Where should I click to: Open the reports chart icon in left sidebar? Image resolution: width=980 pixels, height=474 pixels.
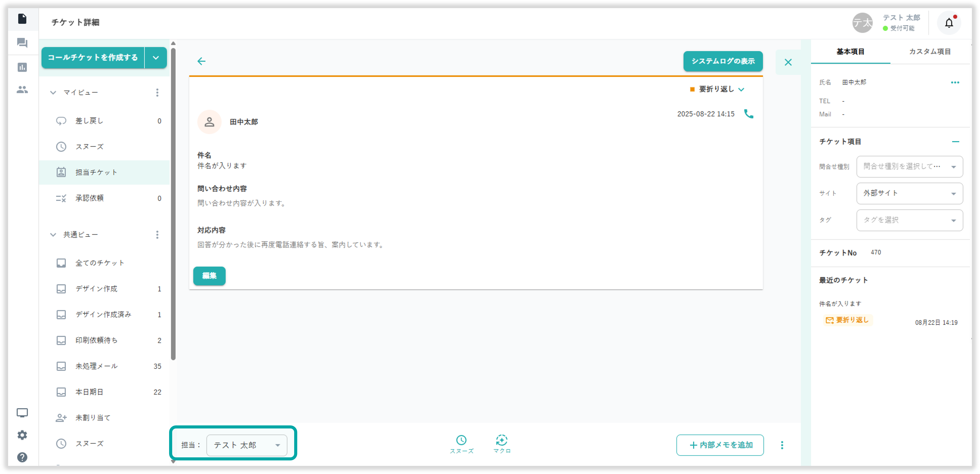coord(22,67)
